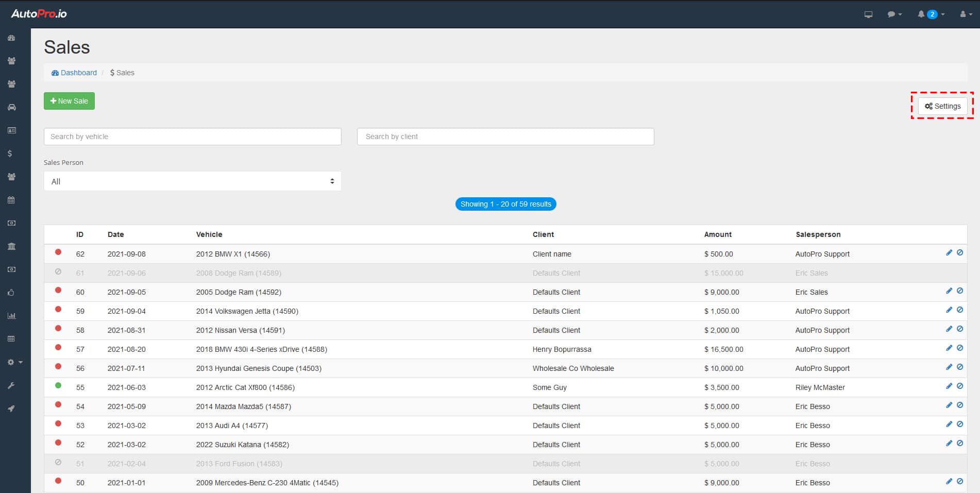Image resolution: width=980 pixels, height=493 pixels.
Task: Edit sale 62 with its pencil icon
Action: pos(949,253)
